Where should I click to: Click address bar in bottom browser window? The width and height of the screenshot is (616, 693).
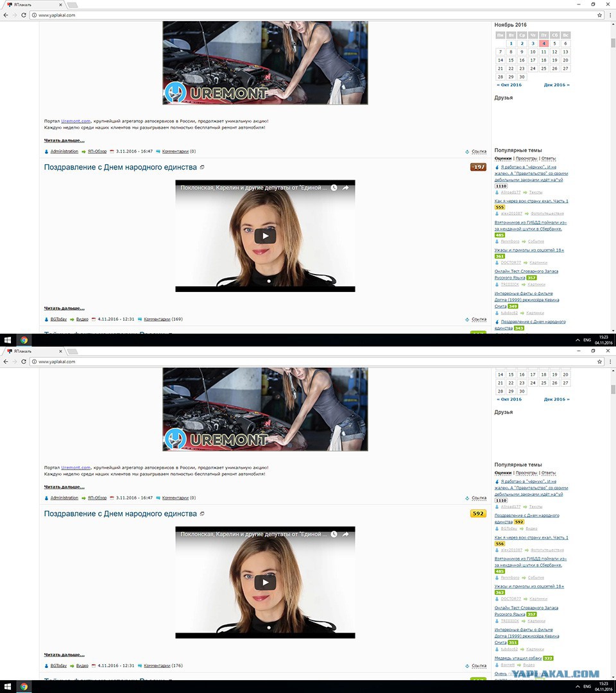314,361
